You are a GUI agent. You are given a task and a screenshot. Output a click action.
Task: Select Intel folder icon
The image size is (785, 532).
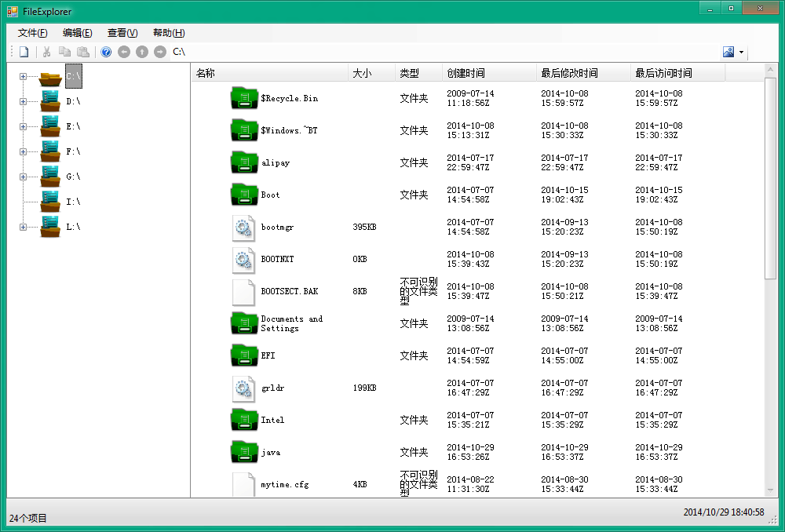[x=244, y=420]
